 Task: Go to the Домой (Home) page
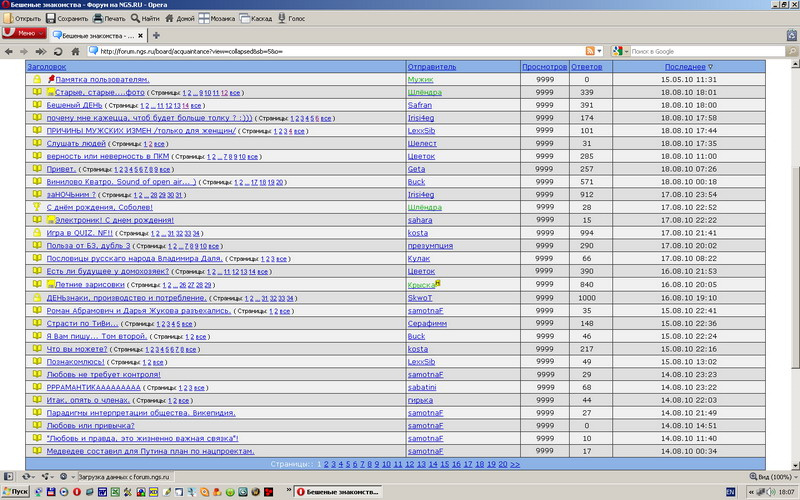click(182, 18)
